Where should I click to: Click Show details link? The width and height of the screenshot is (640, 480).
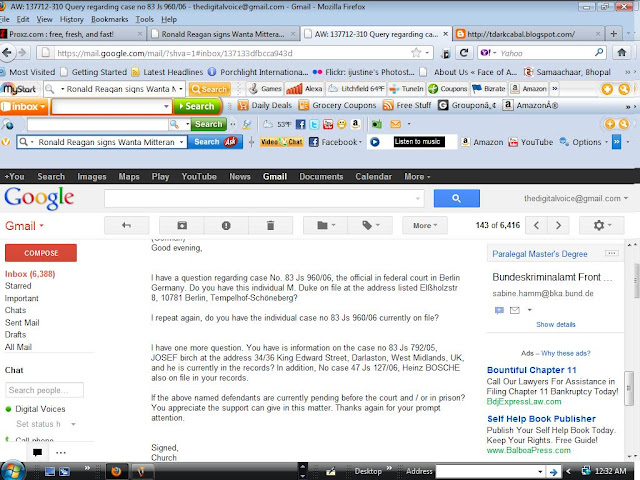pyautogui.click(x=556, y=324)
